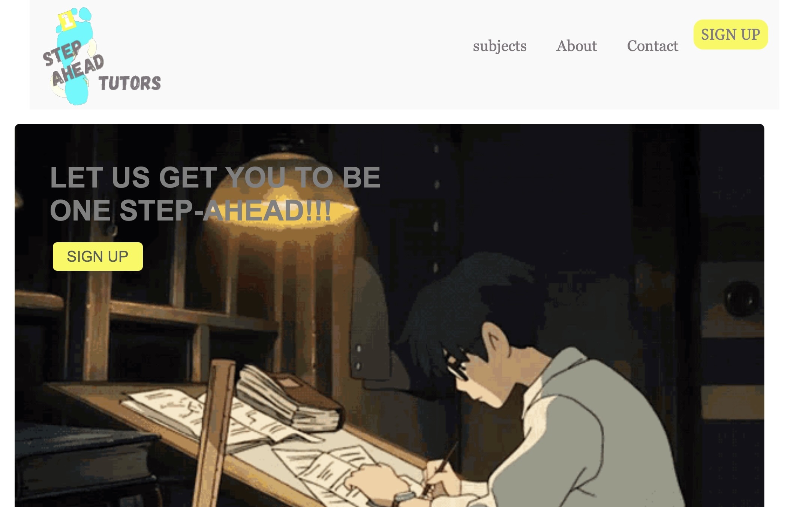Click the dark stack of books bottom left
This screenshot has height=507, width=812.
coord(86,469)
